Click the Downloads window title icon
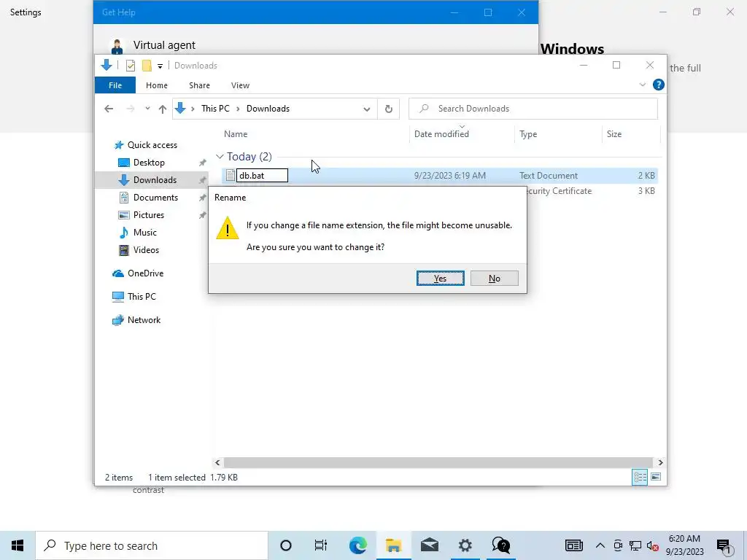 coord(107,65)
